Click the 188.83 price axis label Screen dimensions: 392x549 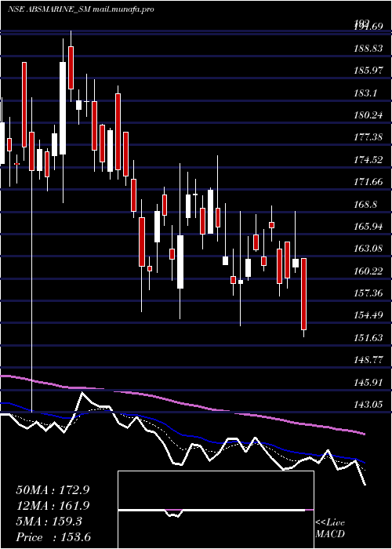click(368, 49)
